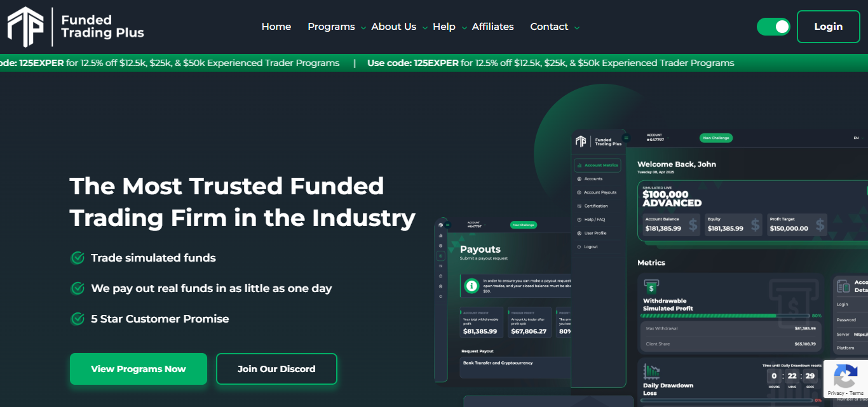Click the check icon beside 5 Star Customer Promise
This screenshot has width=868, height=407.
78,319
